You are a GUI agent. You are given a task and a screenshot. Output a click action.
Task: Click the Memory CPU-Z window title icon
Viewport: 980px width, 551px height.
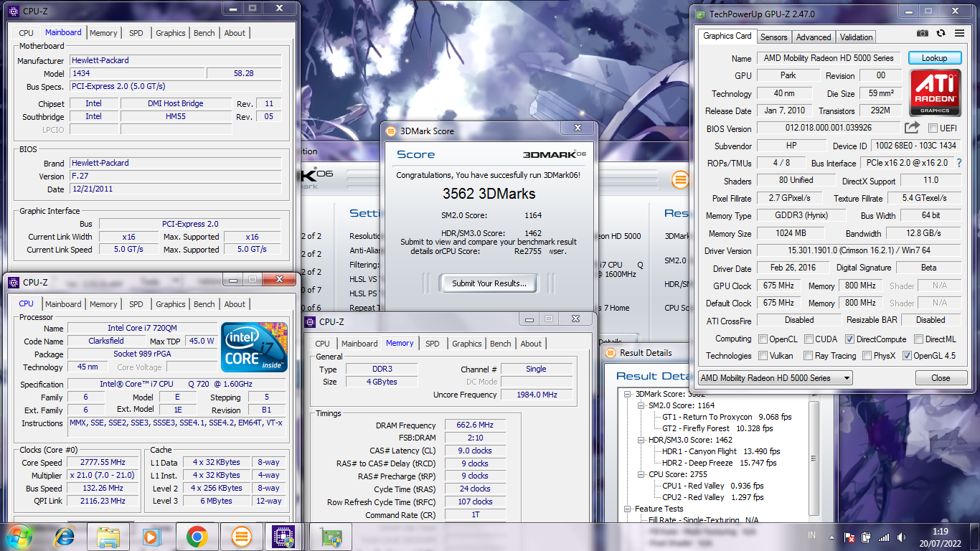click(x=311, y=322)
